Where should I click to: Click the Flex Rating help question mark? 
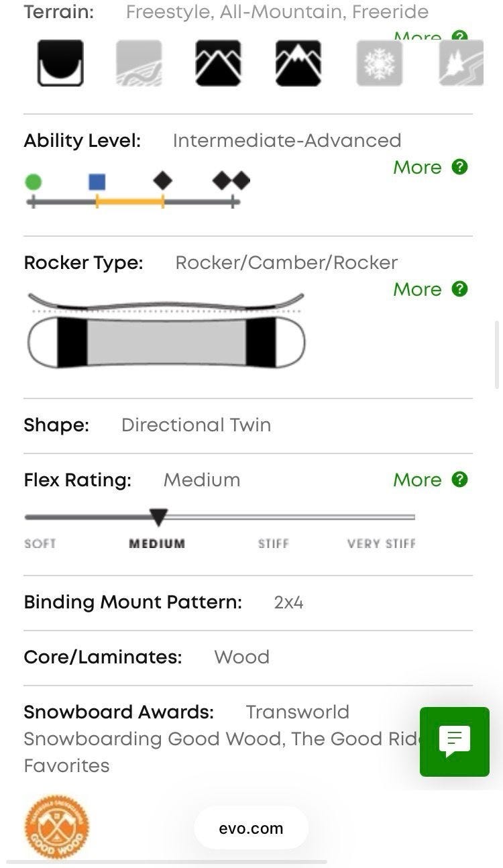(x=459, y=480)
